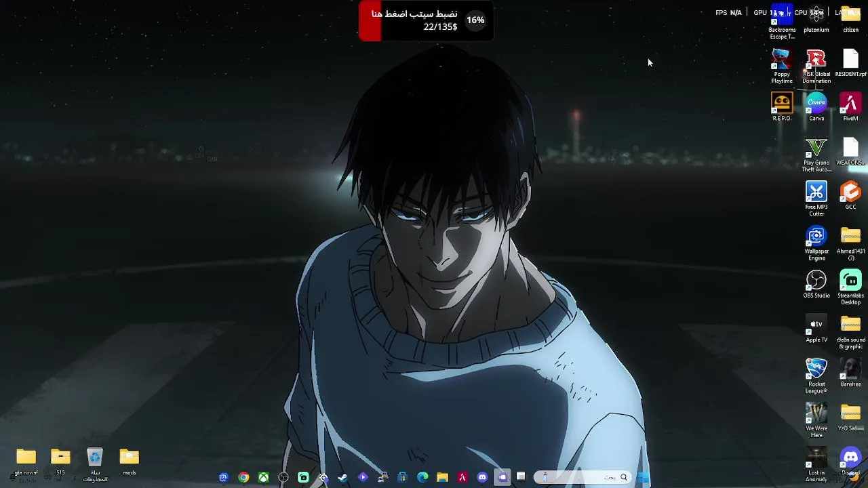This screenshot has width=868, height=488.
Task: Click the FiveM taskbar icon
Action: (x=462, y=477)
